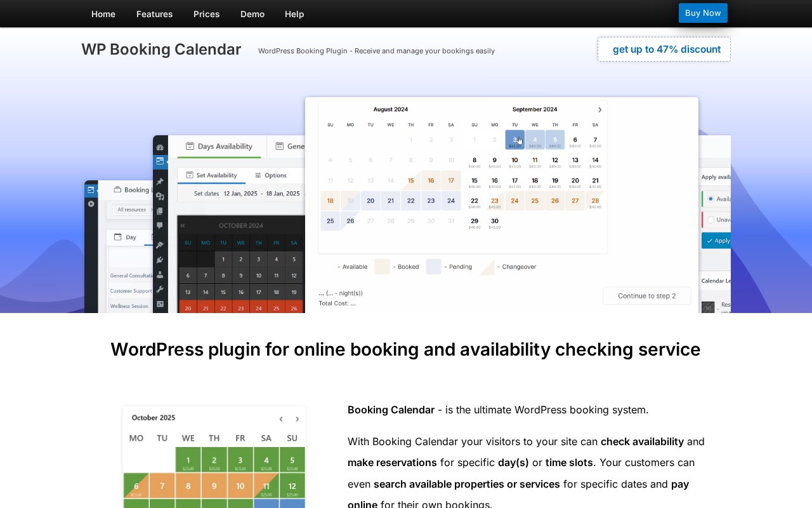
Task: Click the Pending legend color swatch
Action: 433,267
